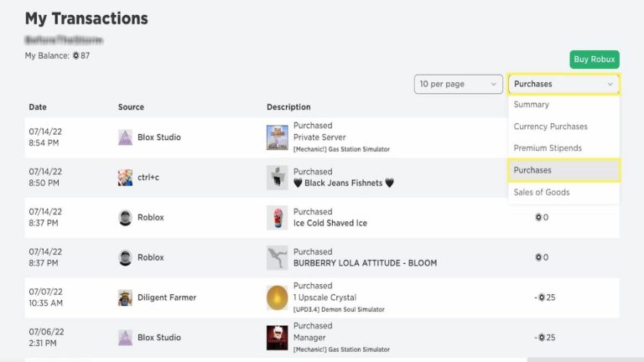
Task: Expand the 10 per page dropdown
Action: coord(458,84)
